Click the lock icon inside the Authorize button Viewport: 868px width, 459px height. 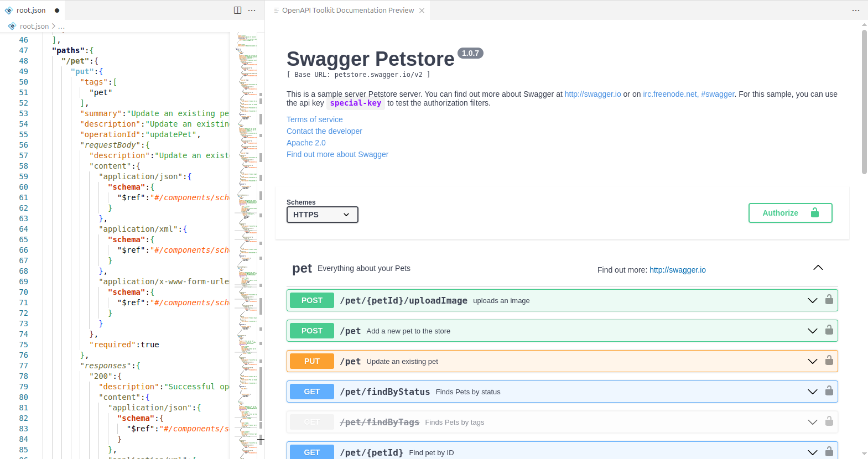pyautogui.click(x=814, y=213)
